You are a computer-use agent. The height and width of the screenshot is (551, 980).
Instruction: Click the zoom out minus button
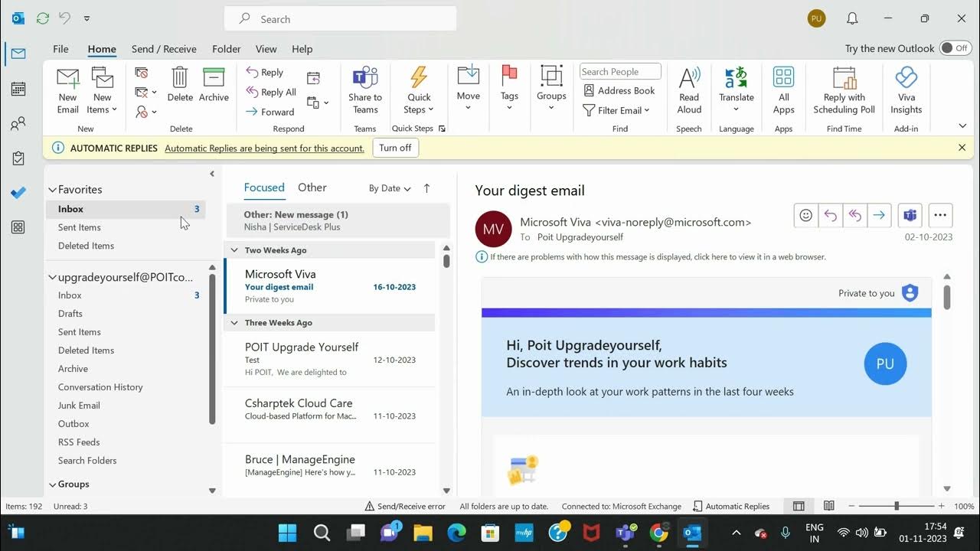[852, 506]
